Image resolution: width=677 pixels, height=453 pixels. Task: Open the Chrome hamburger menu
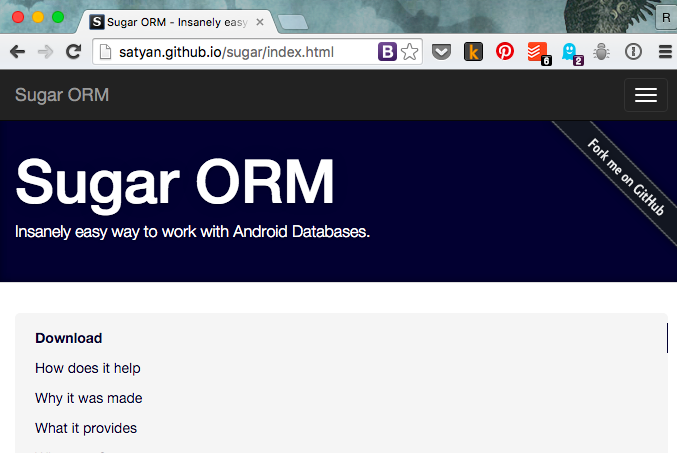point(665,52)
